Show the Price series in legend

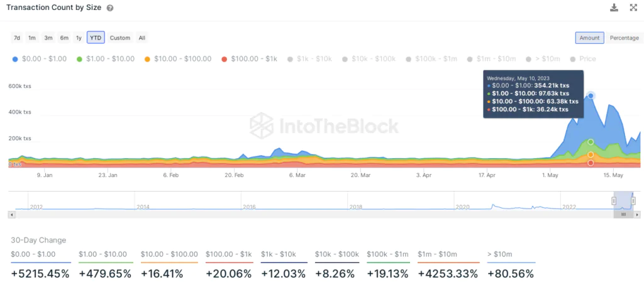coord(582,59)
